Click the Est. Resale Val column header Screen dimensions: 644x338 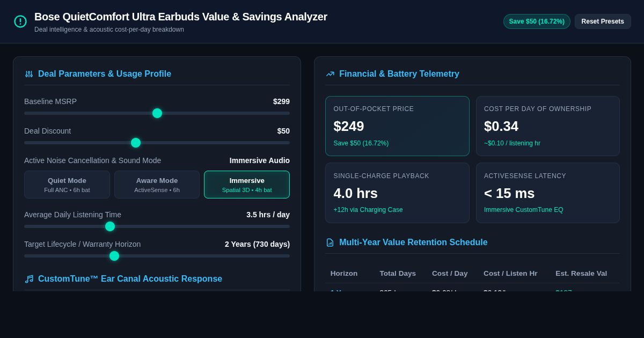click(581, 274)
